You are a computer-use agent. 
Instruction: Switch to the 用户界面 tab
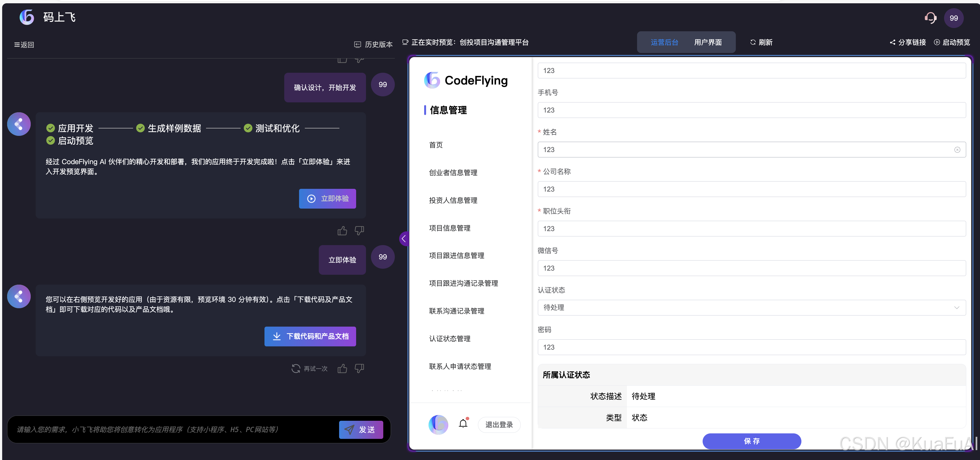pyautogui.click(x=708, y=42)
